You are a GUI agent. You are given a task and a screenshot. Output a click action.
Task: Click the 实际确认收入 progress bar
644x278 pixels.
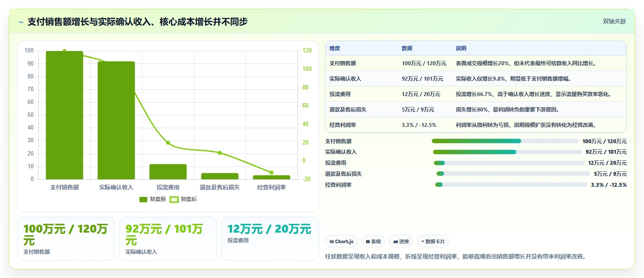[507, 152]
